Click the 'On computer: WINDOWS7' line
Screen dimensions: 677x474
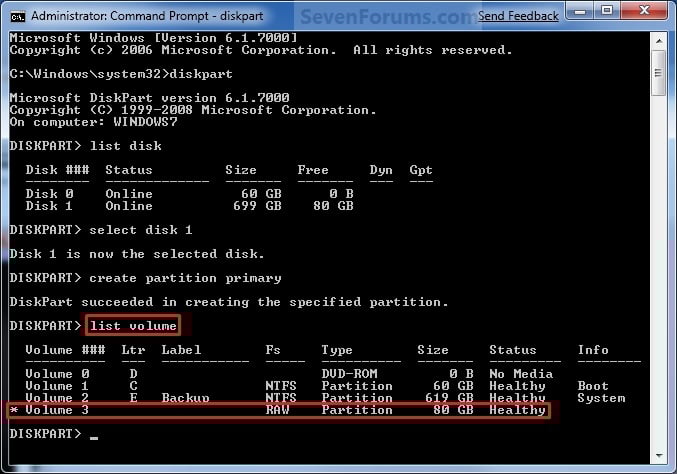[x=93, y=122]
